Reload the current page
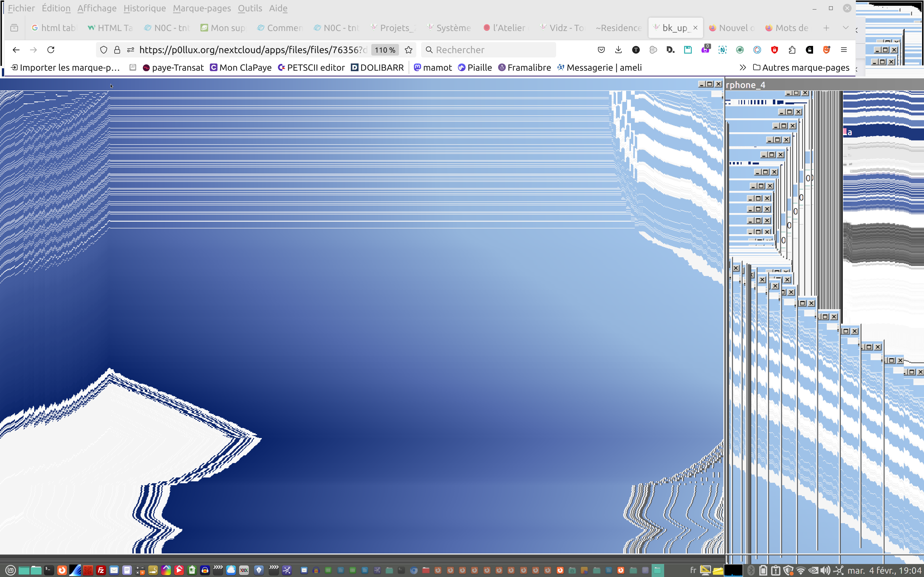Viewport: 924px width, 577px height. [51, 50]
